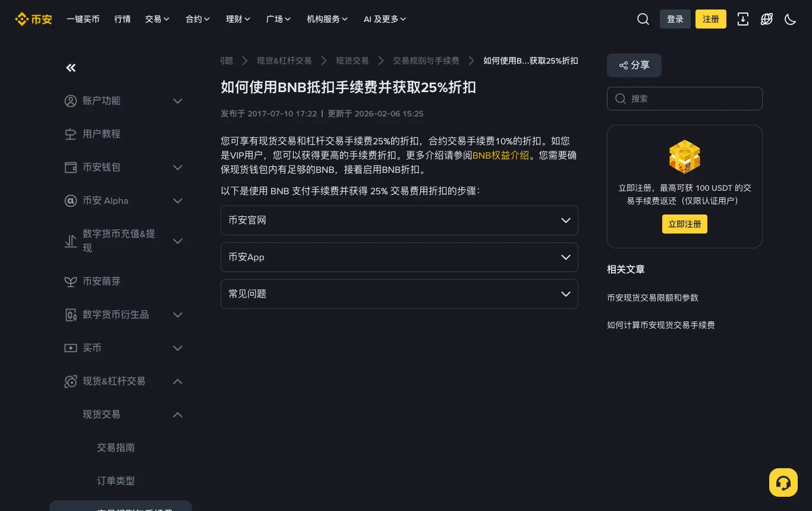Click the 数字货币衍生品 derivatives icon
This screenshot has height=511, width=812.
(71, 315)
